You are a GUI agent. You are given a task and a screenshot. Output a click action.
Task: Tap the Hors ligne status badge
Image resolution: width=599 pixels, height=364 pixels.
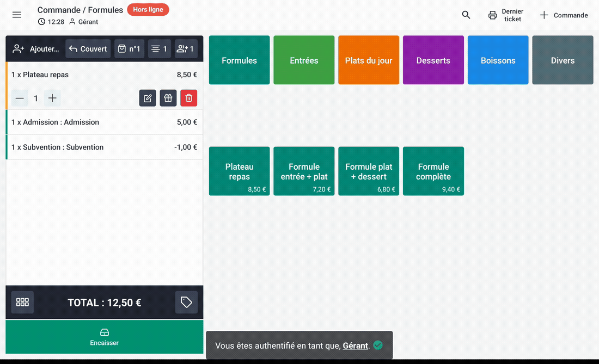(x=148, y=10)
